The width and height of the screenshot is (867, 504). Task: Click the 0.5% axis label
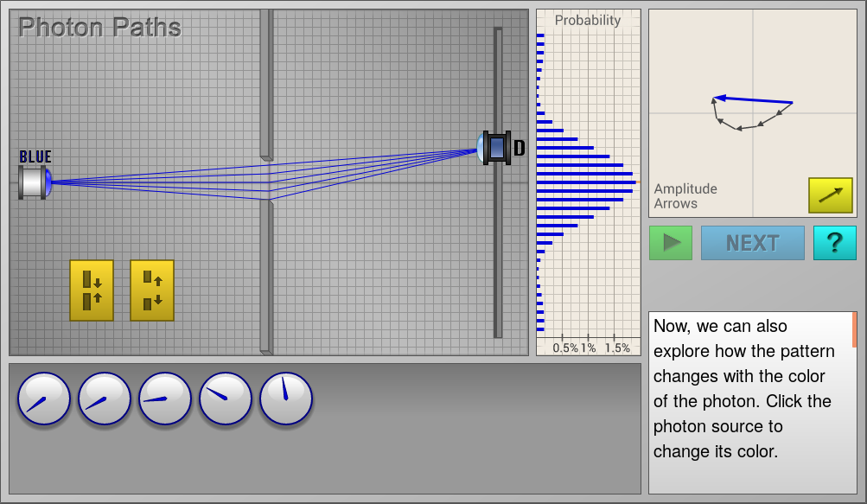click(x=565, y=348)
